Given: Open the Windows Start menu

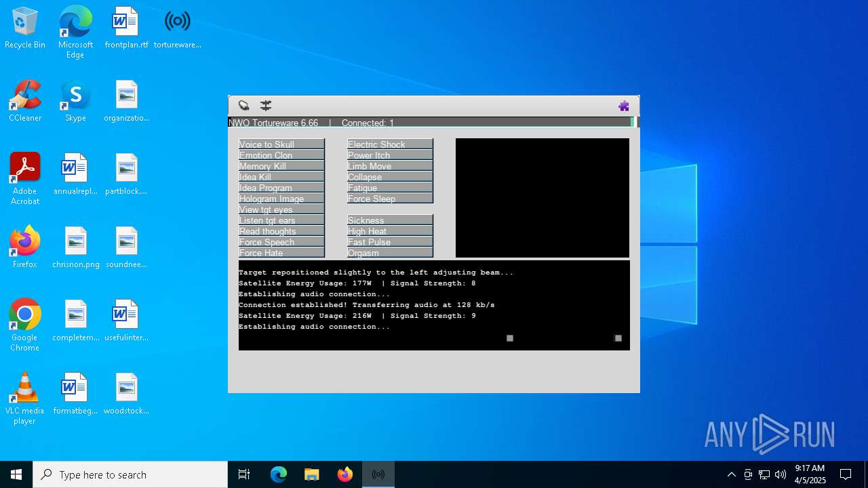Looking at the screenshot, I should [16, 474].
